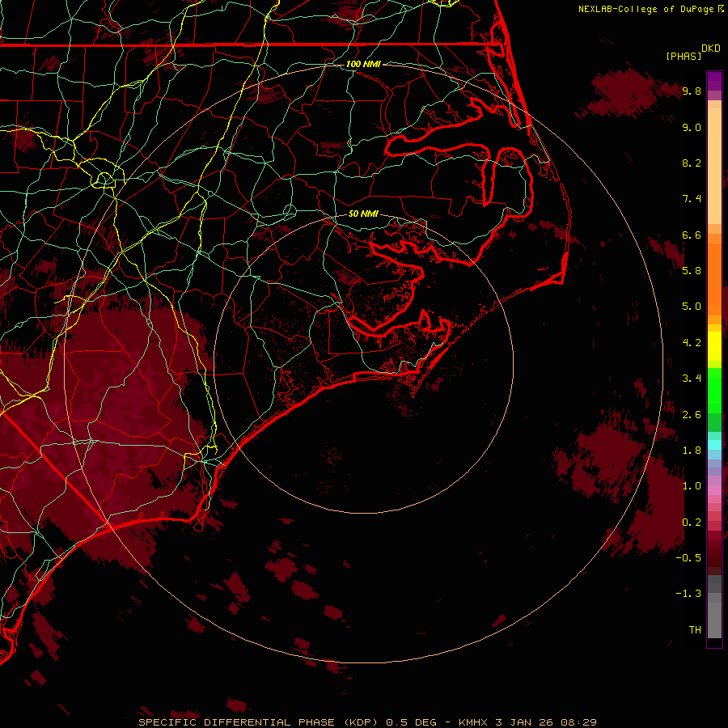The width and height of the screenshot is (728, 728).
Task: Pick the bright green legend band
Action: click(x=714, y=391)
